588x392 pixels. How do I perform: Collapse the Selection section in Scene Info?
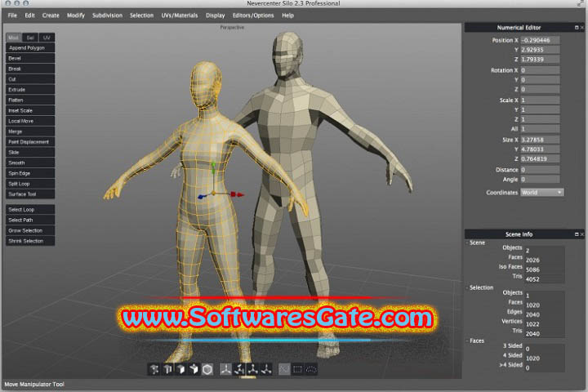point(467,287)
